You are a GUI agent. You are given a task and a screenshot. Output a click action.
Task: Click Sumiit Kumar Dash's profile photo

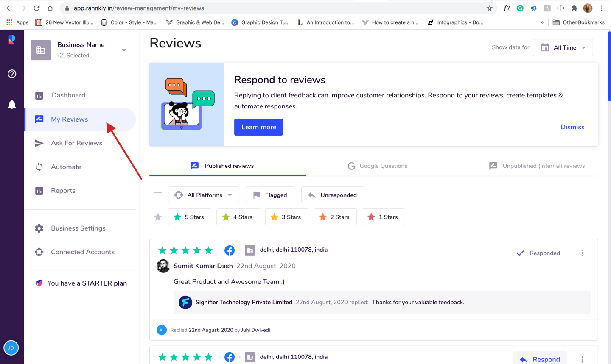click(x=163, y=266)
